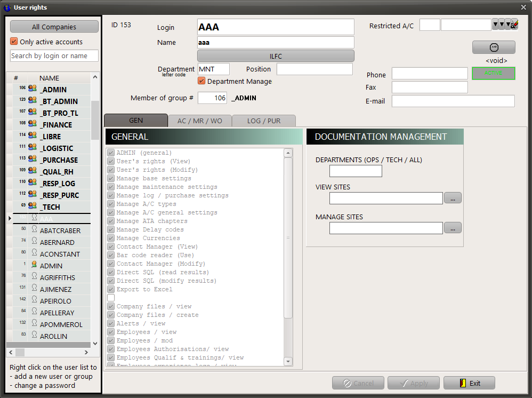532x398 pixels.
Task: Toggle the Alerts / view checkbox
Action: click(x=111, y=323)
